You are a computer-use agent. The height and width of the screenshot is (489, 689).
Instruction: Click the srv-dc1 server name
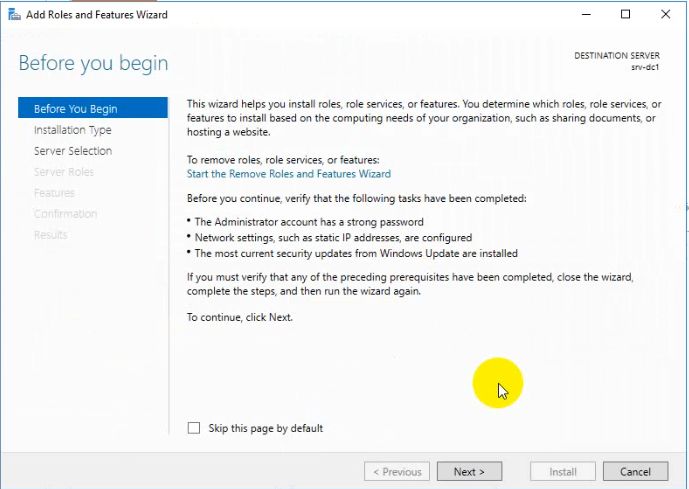[x=645, y=67]
